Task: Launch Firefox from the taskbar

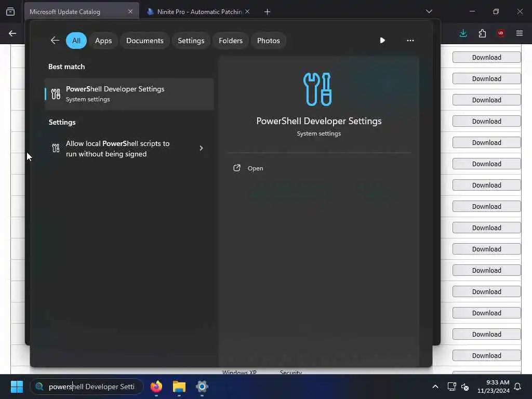Action: click(156, 387)
